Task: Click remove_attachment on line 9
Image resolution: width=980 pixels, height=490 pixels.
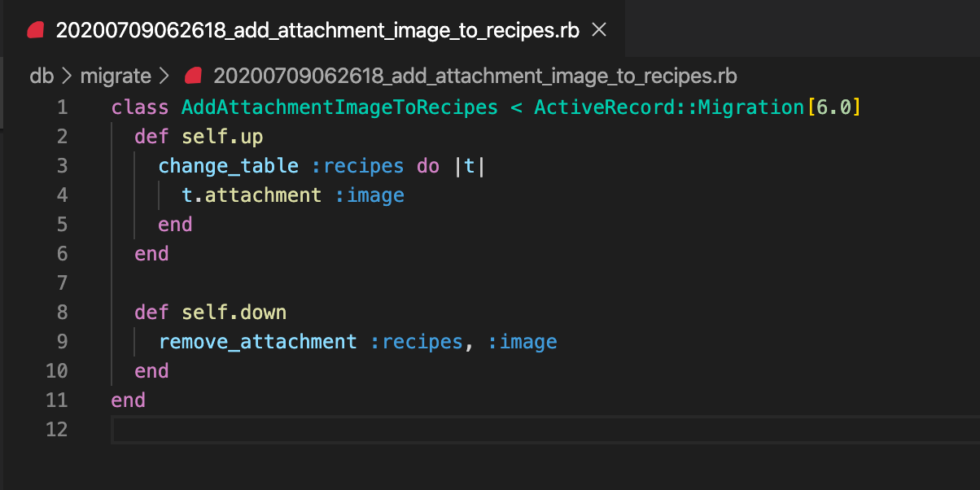Action: pyautogui.click(x=258, y=342)
